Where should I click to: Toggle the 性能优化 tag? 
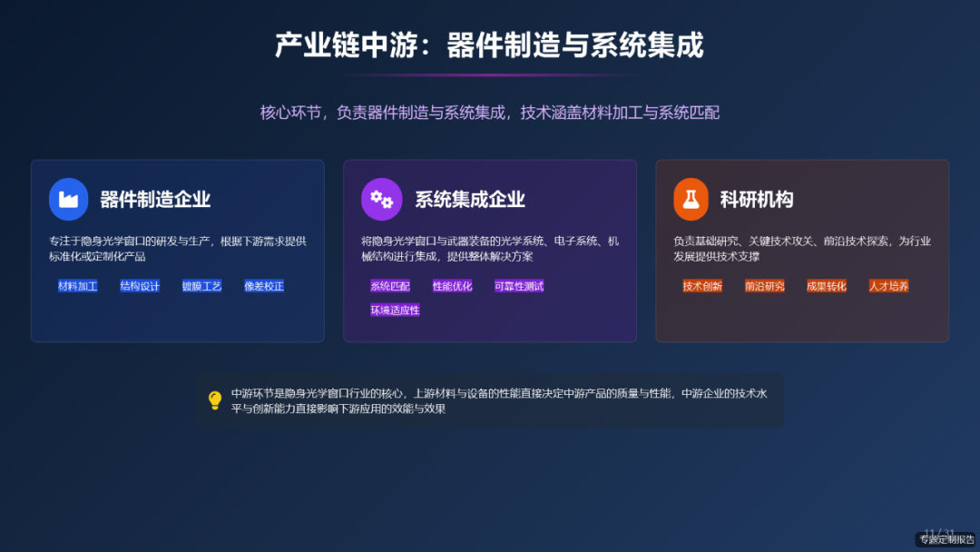[451, 286]
